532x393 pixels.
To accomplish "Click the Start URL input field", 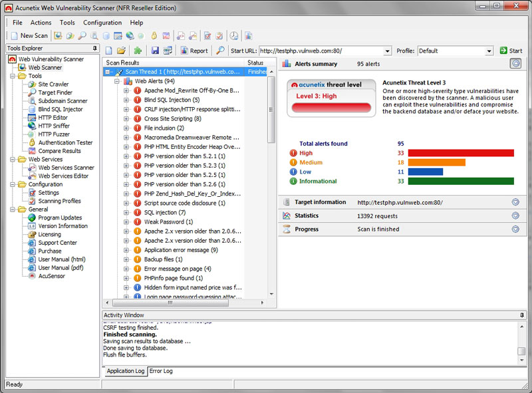I will (321, 51).
